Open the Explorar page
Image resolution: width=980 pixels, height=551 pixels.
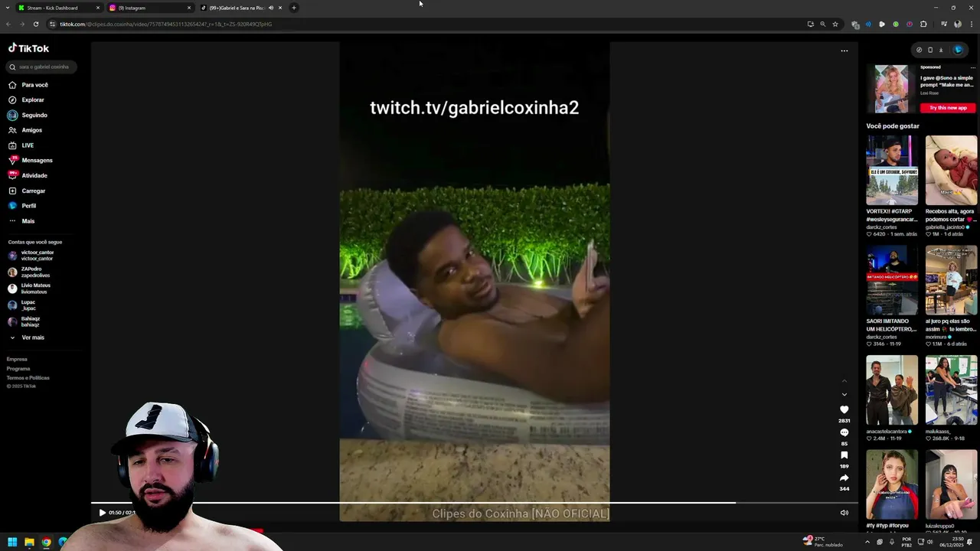tap(27, 100)
